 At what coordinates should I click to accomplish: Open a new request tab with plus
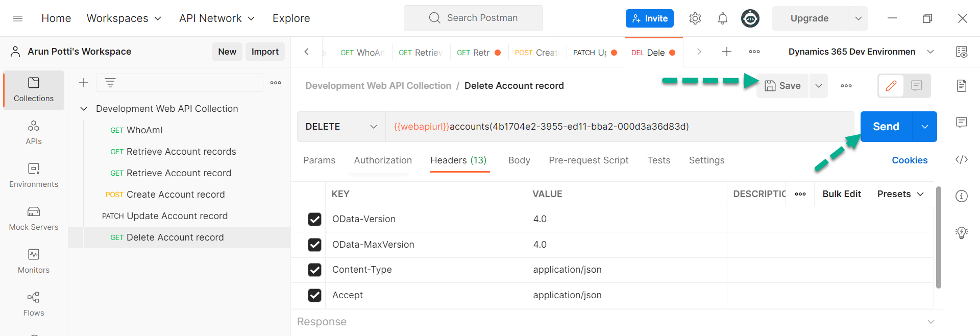coord(727,52)
